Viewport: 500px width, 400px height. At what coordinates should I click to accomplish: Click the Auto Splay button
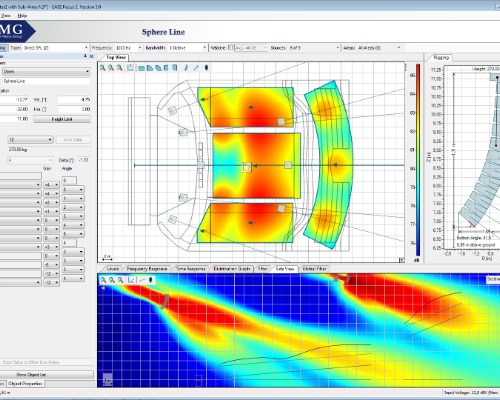pyautogui.click(x=73, y=140)
